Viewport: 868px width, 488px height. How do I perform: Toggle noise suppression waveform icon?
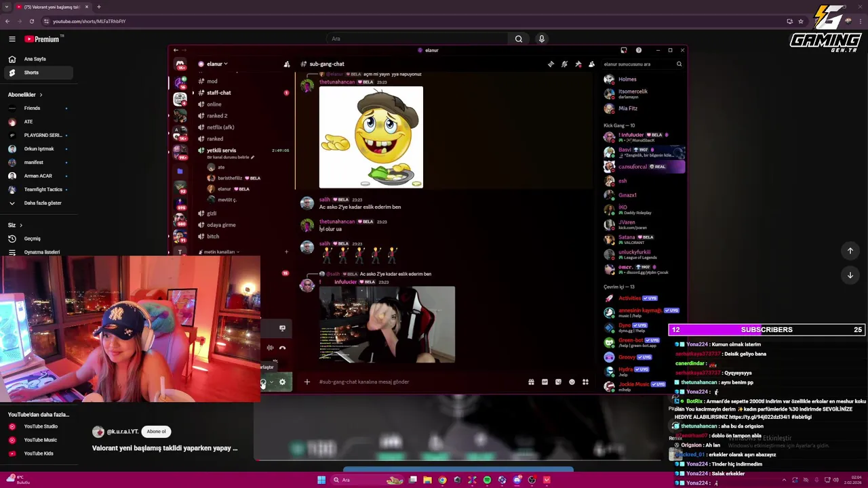270,348
